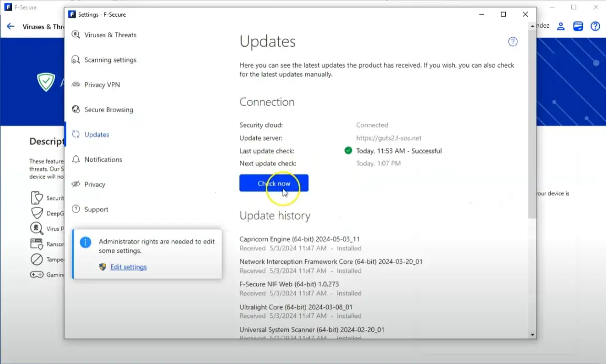Open help via the Updates page question icon

[x=513, y=42]
